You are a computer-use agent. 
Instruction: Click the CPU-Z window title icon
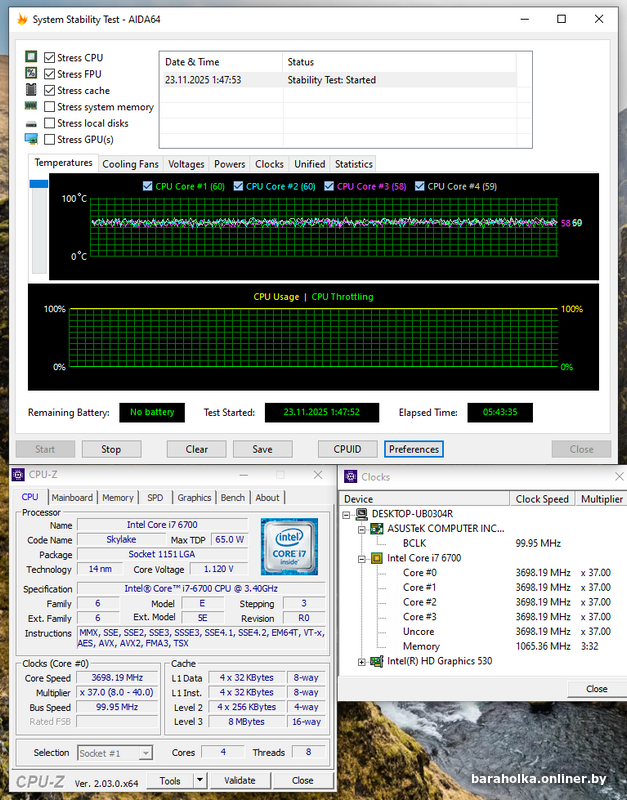pyautogui.click(x=18, y=474)
